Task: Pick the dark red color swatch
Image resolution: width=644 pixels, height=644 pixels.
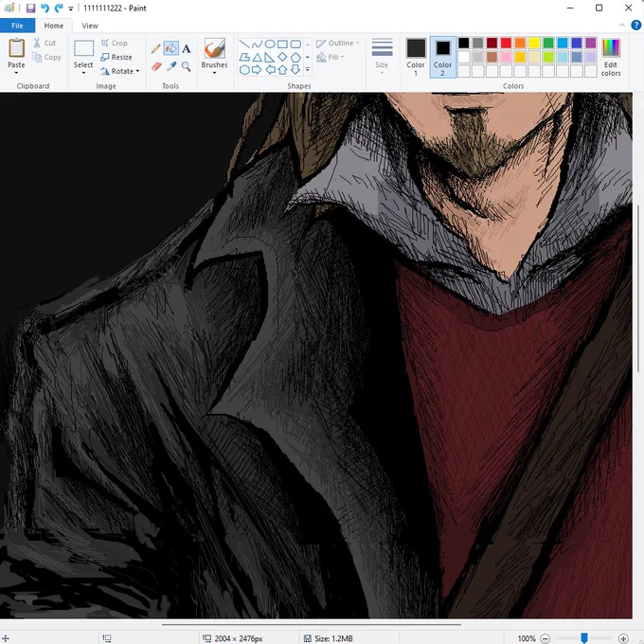Action: (492, 43)
